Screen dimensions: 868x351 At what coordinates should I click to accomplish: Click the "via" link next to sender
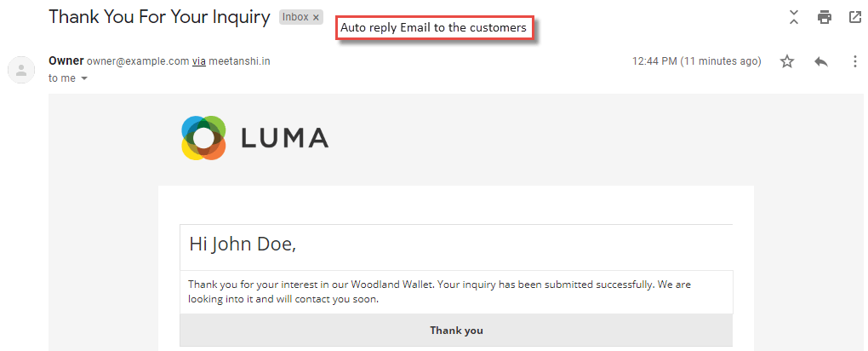(x=199, y=61)
